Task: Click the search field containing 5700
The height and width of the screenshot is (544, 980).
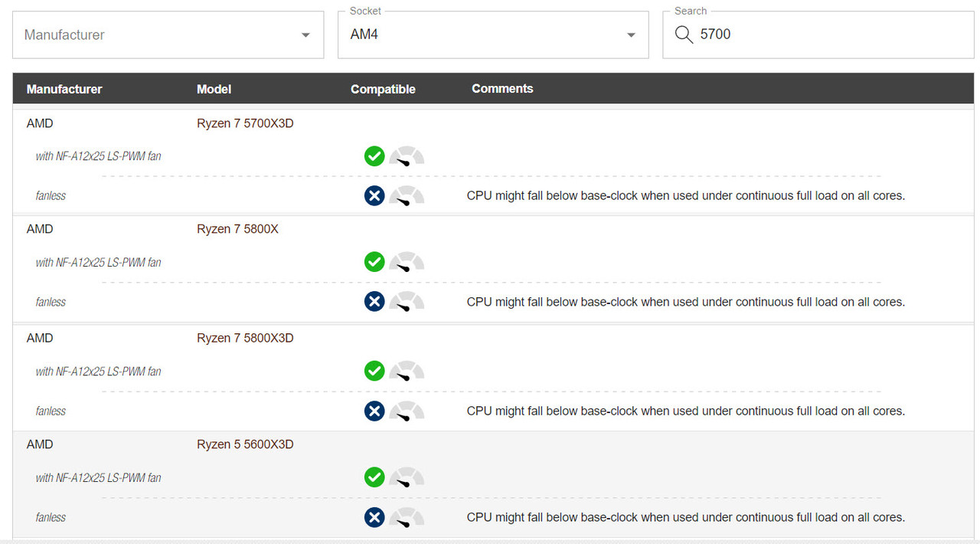Action: point(818,34)
